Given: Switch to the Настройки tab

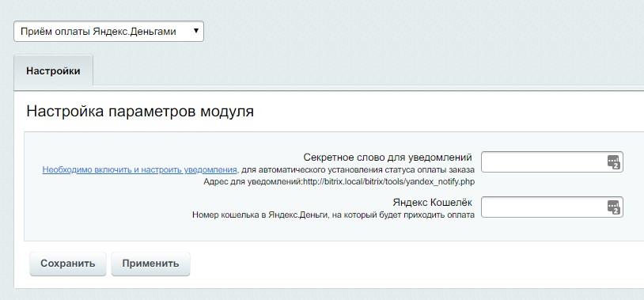Looking at the screenshot, I should (53, 70).
